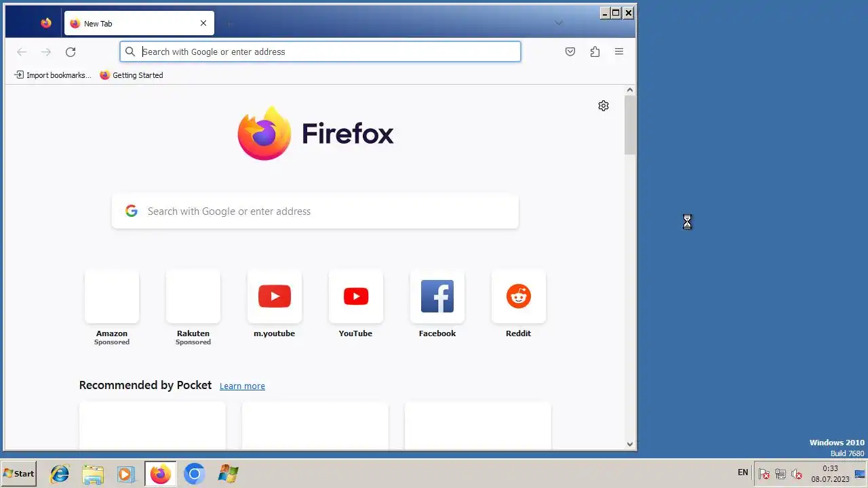Close the New Tab tab

(x=203, y=23)
